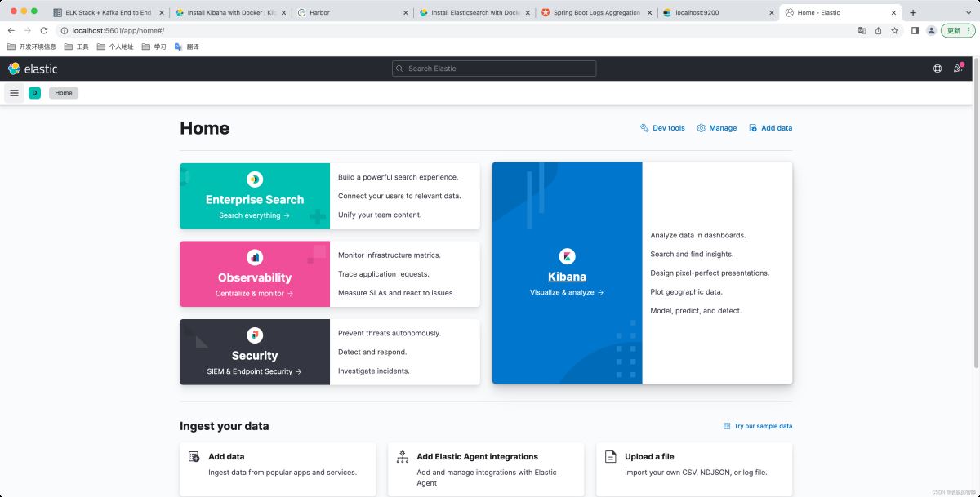Bookmark this page with the star icon
Image resolution: width=980 pixels, height=497 pixels.
coord(894,30)
